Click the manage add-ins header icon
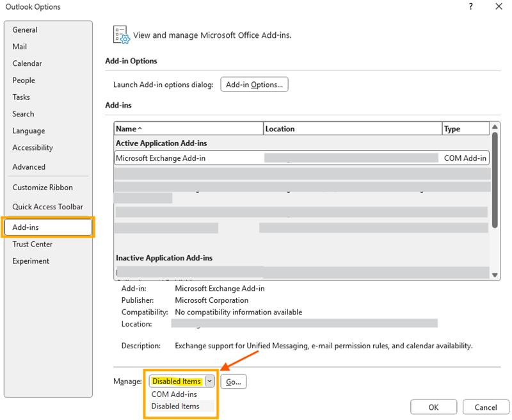 click(122, 35)
